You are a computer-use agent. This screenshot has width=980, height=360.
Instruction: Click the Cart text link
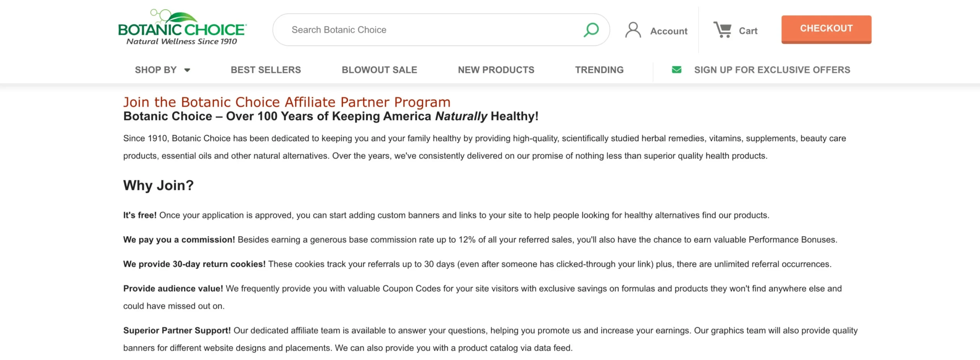(748, 31)
